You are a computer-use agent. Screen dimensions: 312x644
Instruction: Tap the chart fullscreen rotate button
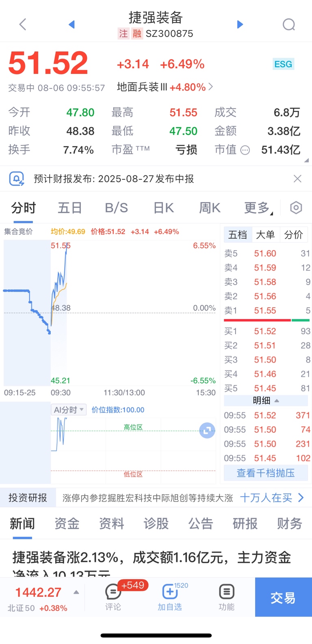(x=207, y=430)
